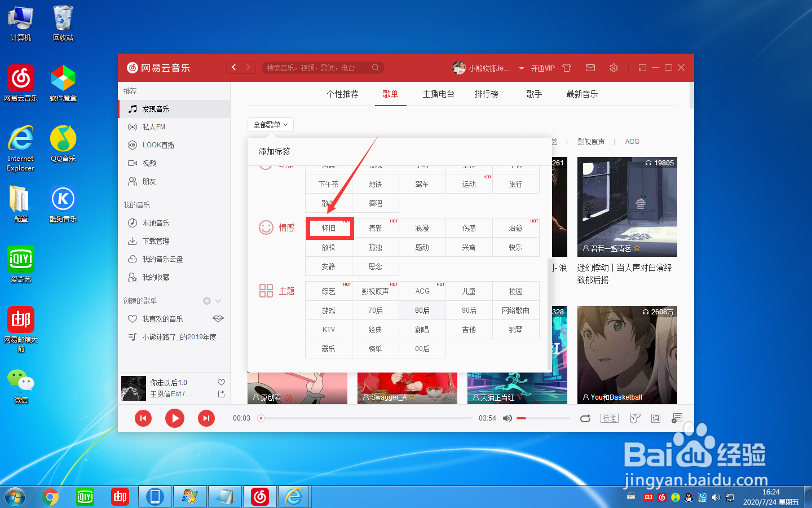Collapse the 创建的歌单 section chevron

point(218,301)
